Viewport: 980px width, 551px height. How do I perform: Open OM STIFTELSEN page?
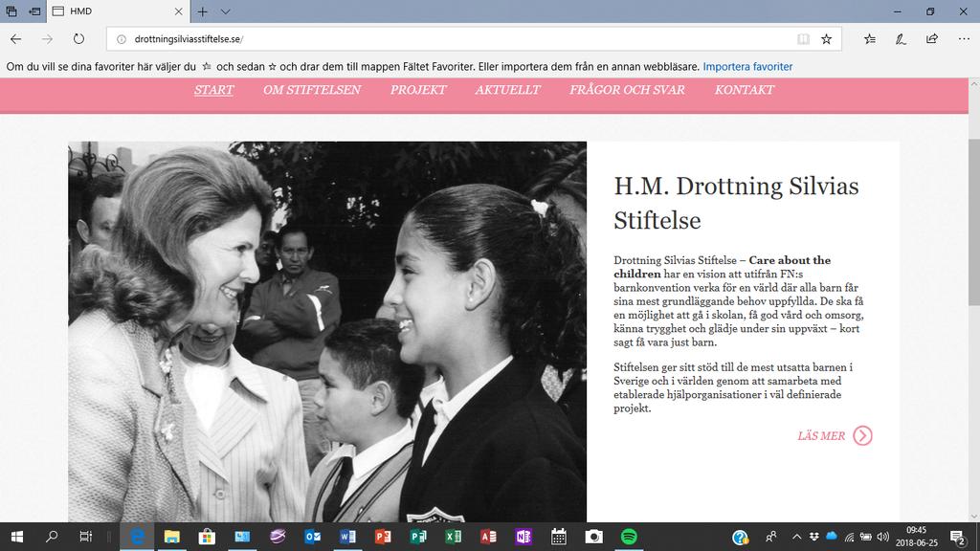pos(312,90)
